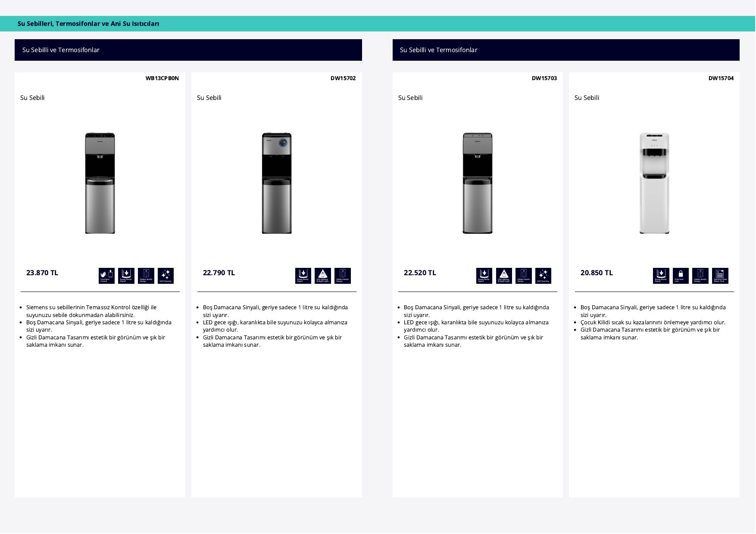Click the Boş Damacana Sinyali bullet for DW15702
This screenshot has height=534, width=756.
[275, 311]
